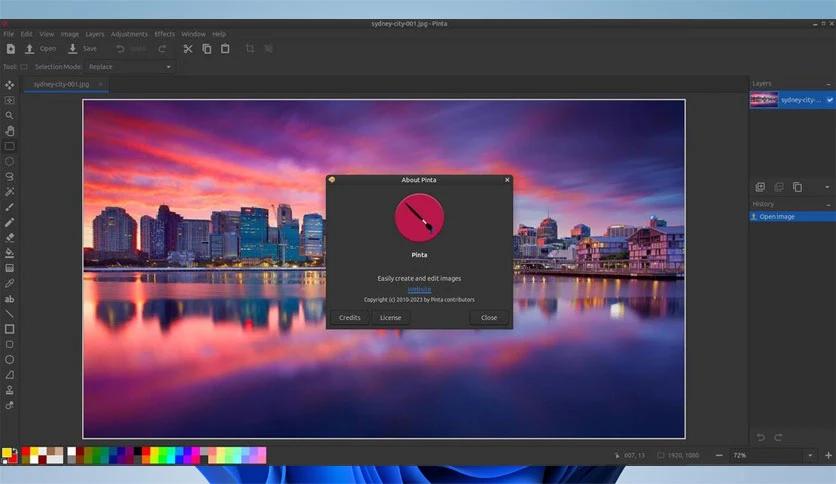Click License in About Pinta dialog
This screenshot has width=836, height=484.
tap(390, 318)
